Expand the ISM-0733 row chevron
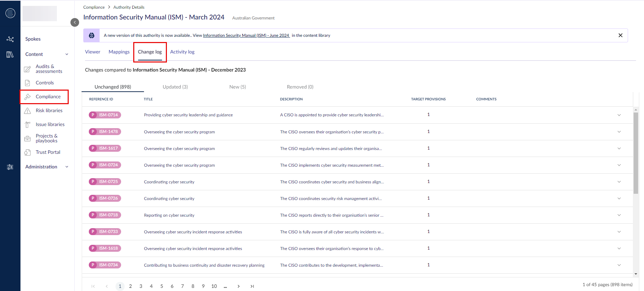The image size is (644, 291). [619, 232]
